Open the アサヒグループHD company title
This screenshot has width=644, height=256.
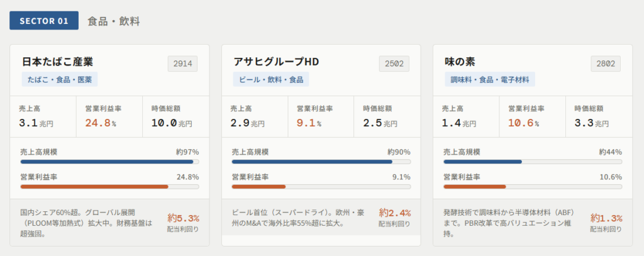[x=276, y=62]
